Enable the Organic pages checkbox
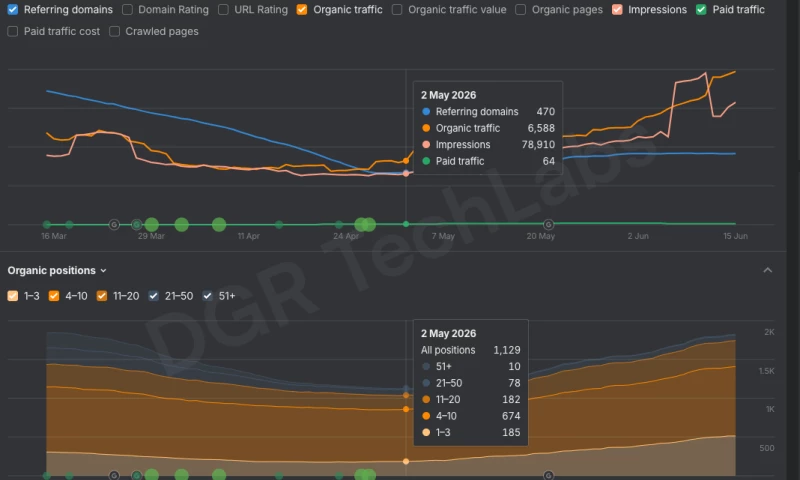 click(520, 10)
